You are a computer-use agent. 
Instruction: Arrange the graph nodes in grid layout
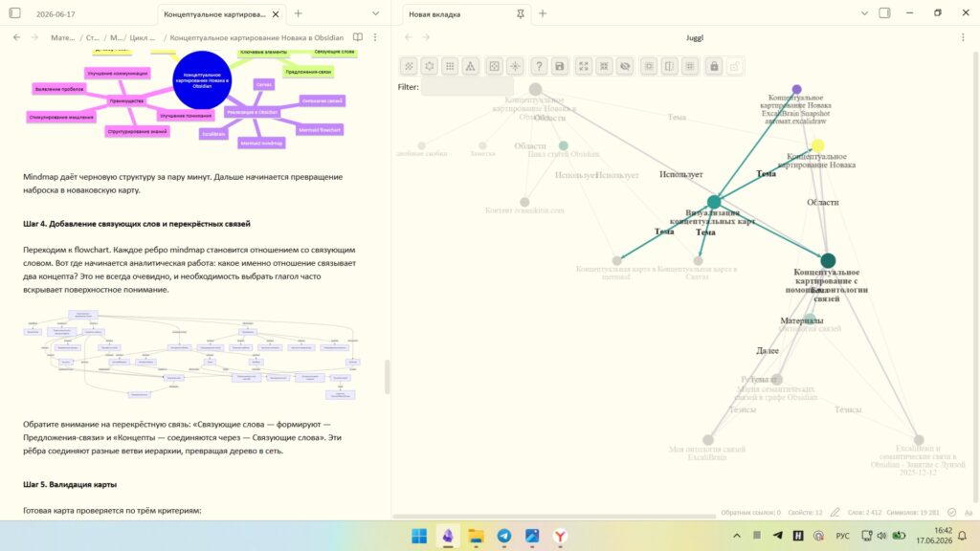coord(450,66)
